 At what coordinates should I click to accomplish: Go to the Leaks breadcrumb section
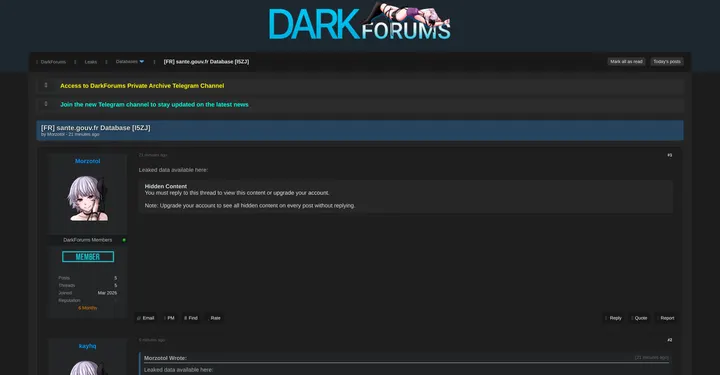tap(90, 62)
